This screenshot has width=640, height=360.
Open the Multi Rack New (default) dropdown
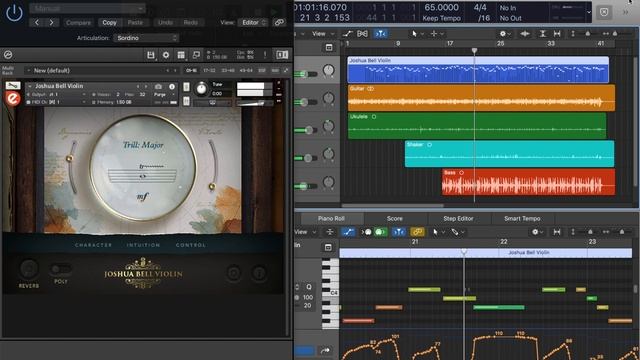(x=101, y=70)
